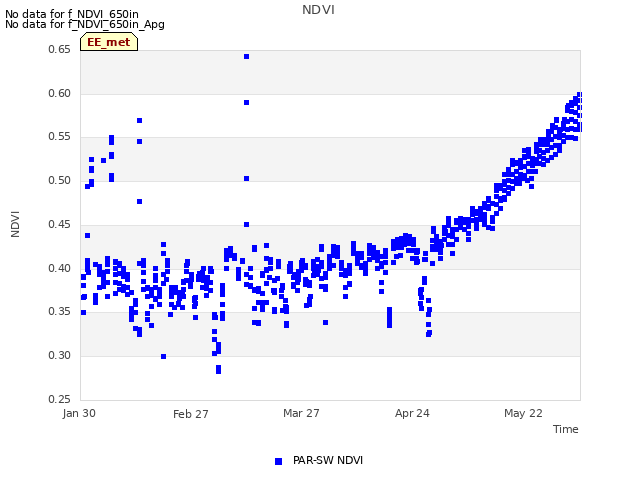Image resolution: width=640 pixels, height=480 pixels.
Task: Click the highest outlier data point near 0.64
Action: [x=247, y=57]
